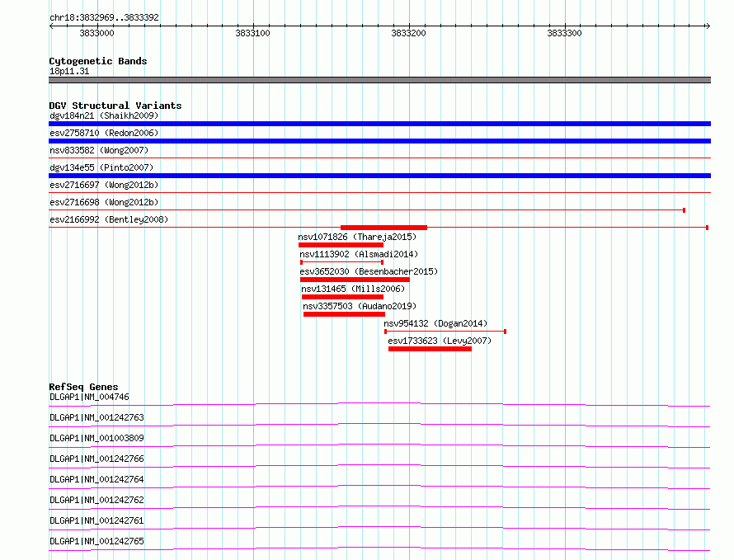This screenshot has height=560, width=734.
Task: Click the esv2758710 (Redon2006) variant label
Action: (104, 133)
